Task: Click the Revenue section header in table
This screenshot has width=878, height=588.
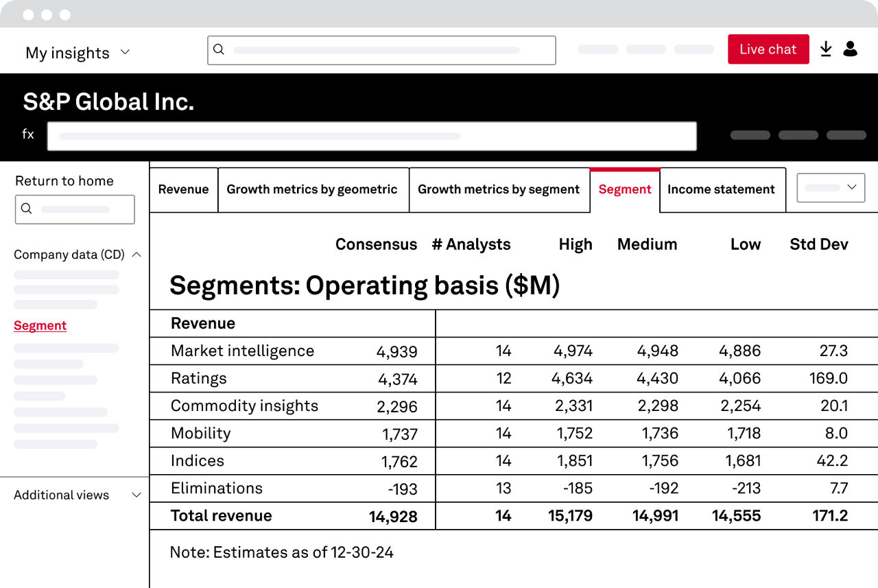Action: point(203,323)
